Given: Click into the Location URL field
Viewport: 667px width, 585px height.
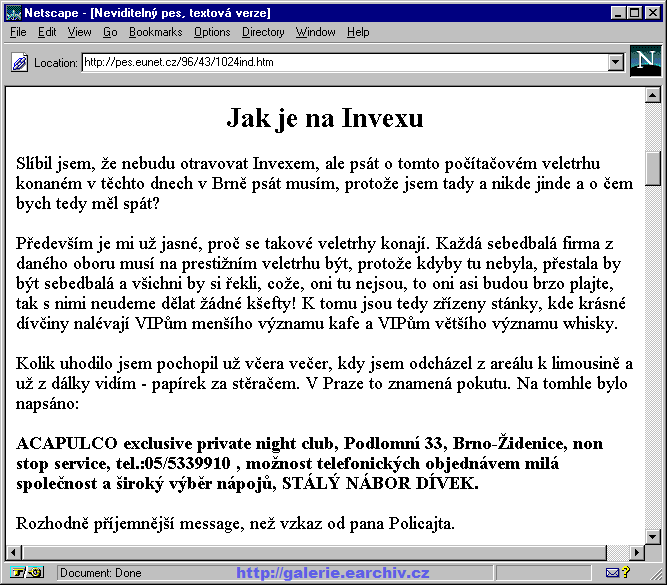Looking at the screenshot, I should click(345, 63).
